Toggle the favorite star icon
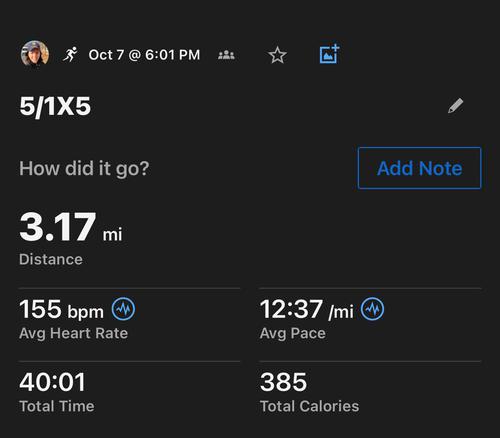Viewport: 500px width, 438px height. tap(277, 55)
